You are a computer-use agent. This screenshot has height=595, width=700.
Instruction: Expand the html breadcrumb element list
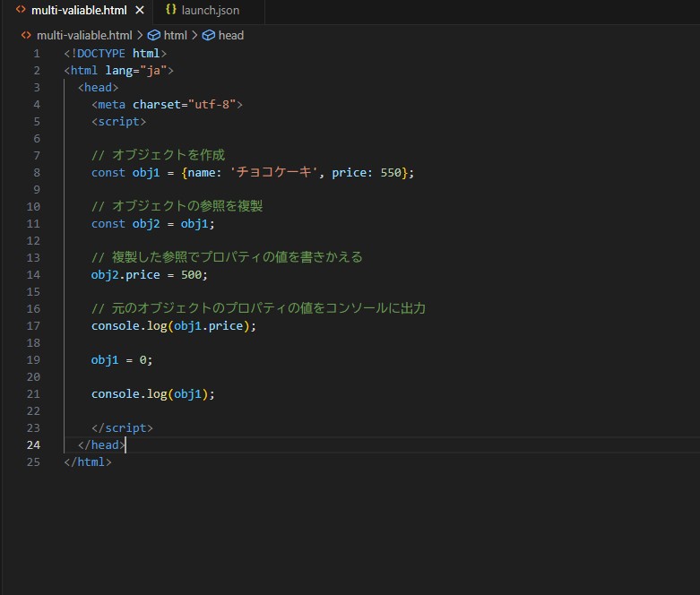[175, 35]
